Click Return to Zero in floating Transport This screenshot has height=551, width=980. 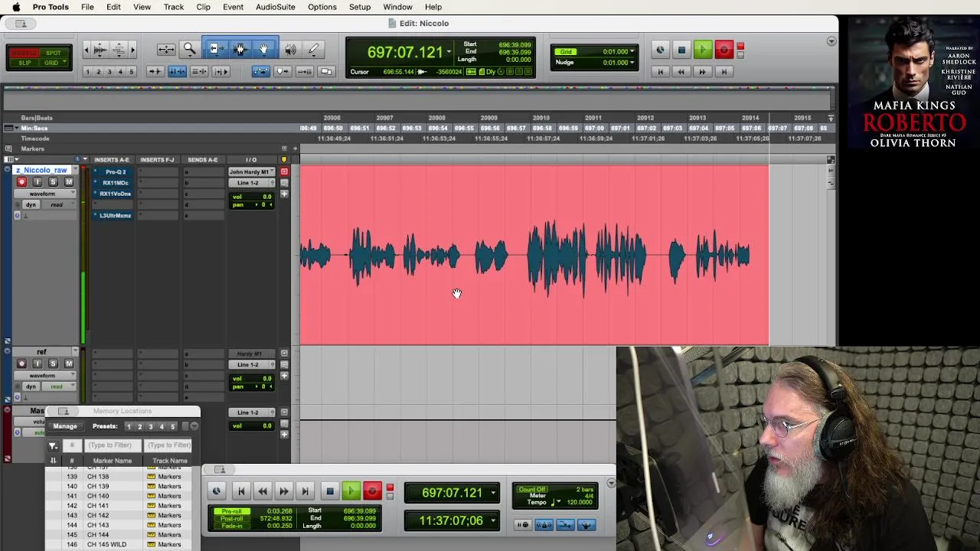point(241,492)
